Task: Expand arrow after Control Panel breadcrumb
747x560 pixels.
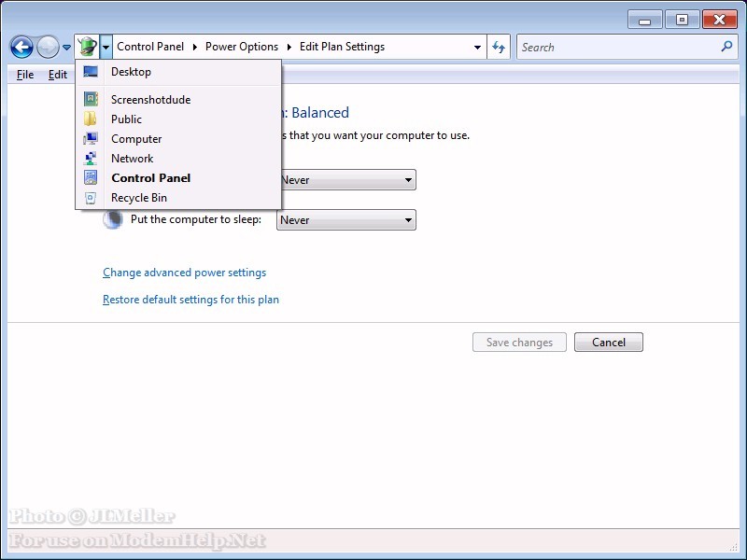Action: click(x=195, y=47)
